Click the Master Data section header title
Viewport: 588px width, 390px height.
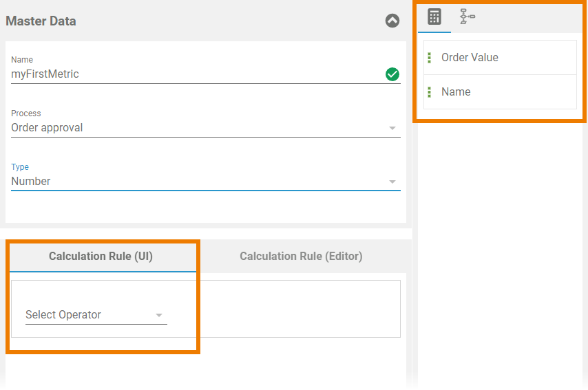[41, 21]
